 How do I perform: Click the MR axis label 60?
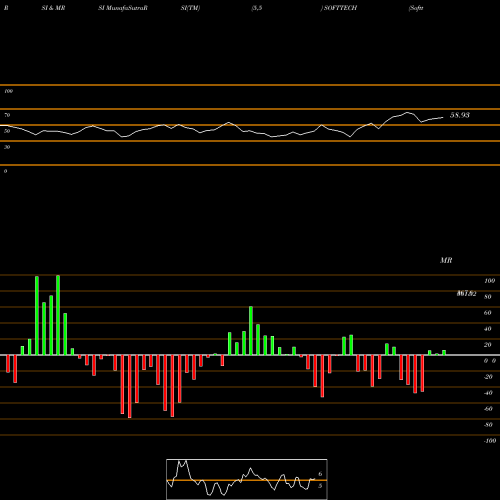tap(488, 313)
